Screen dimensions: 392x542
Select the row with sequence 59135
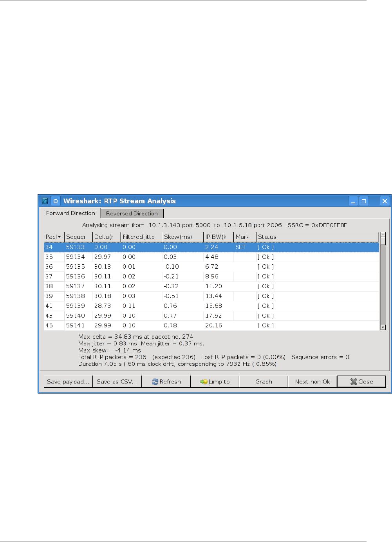tap(211, 267)
